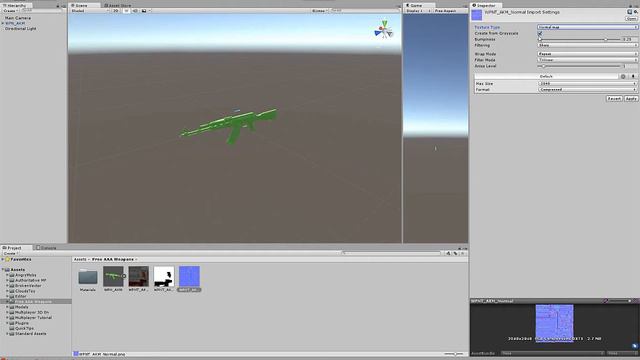Select WPN_AKM object in Hierarchy
The image size is (640, 360).
tap(15, 23)
